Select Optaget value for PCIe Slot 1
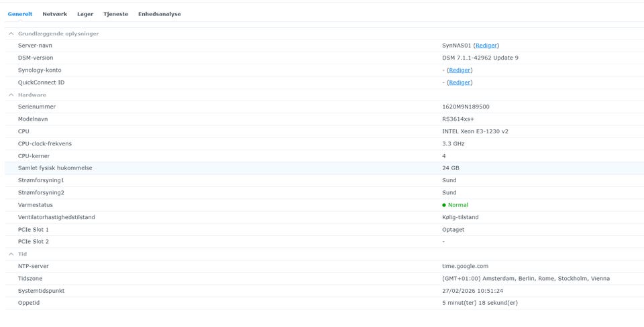 (453, 229)
